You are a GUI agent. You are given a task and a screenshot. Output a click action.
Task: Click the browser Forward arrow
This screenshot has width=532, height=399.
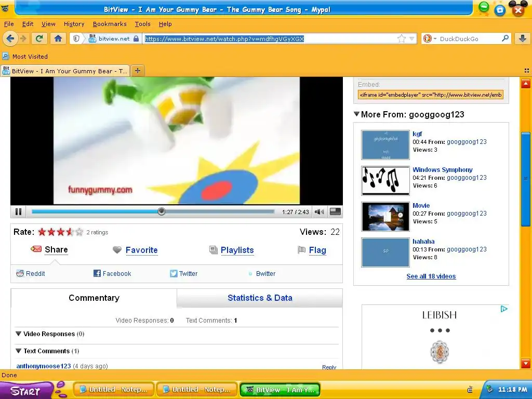[23, 38]
